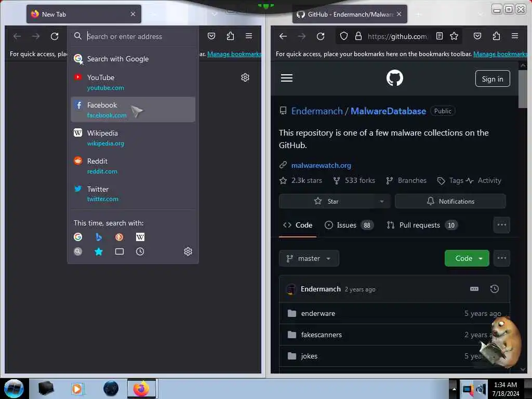
Task: Show hidden system tray icons arrow
Action: 454,389
